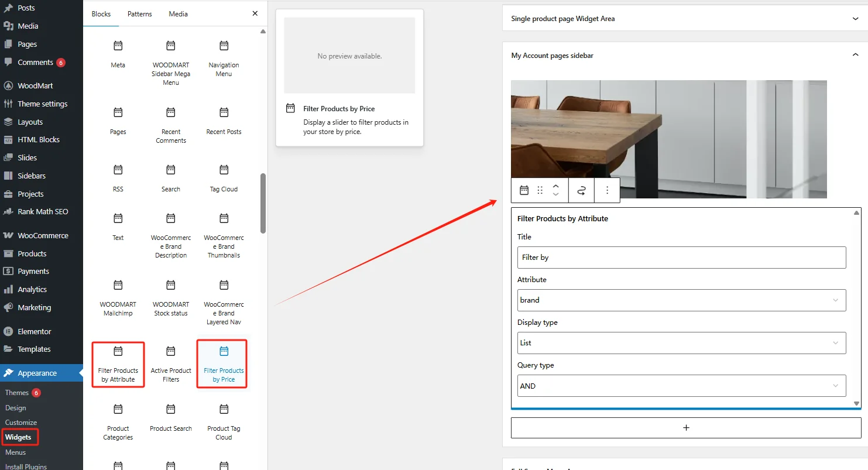Click the transform block icon in widget toolbar

pos(581,190)
